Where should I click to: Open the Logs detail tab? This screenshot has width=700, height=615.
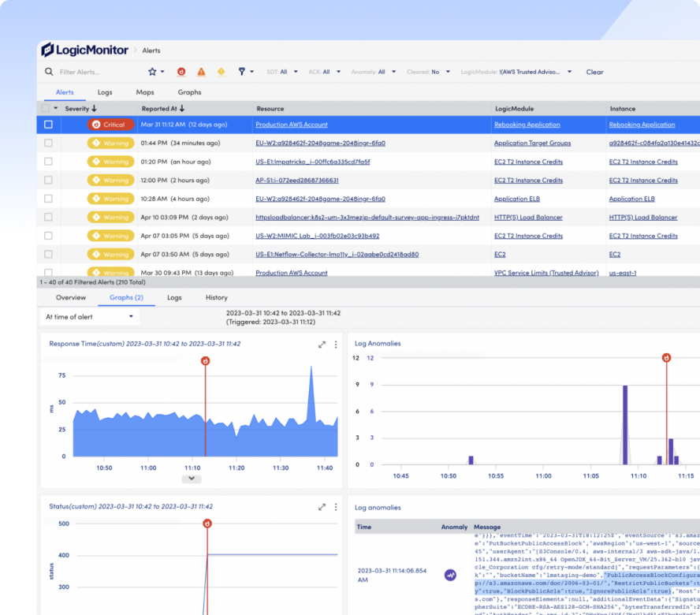point(174,297)
